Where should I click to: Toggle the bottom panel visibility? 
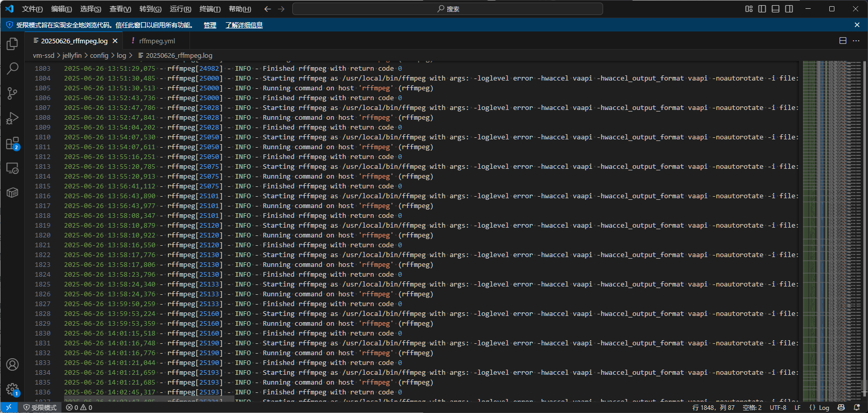[x=776, y=9]
